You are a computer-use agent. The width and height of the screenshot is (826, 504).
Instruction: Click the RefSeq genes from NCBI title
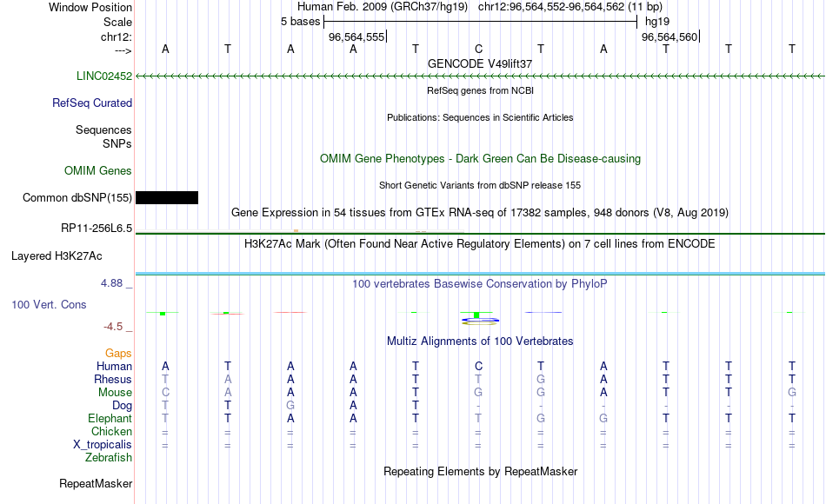point(480,90)
